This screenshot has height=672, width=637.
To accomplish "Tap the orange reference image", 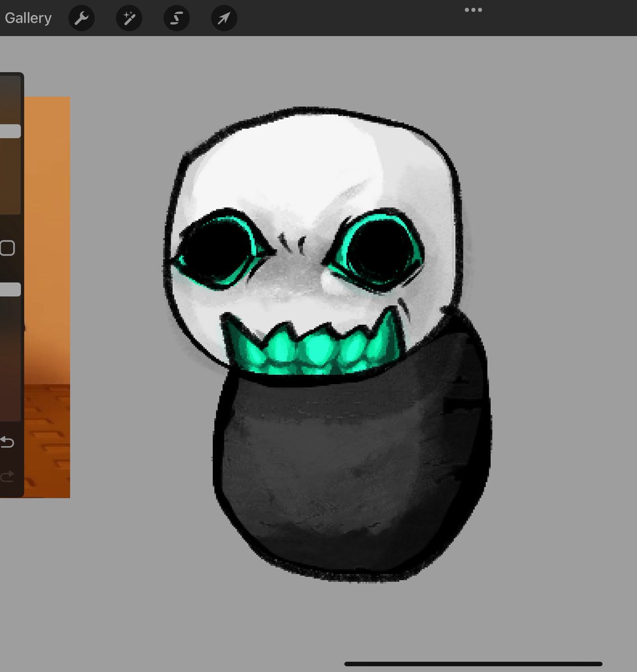I will [x=47, y=297].
